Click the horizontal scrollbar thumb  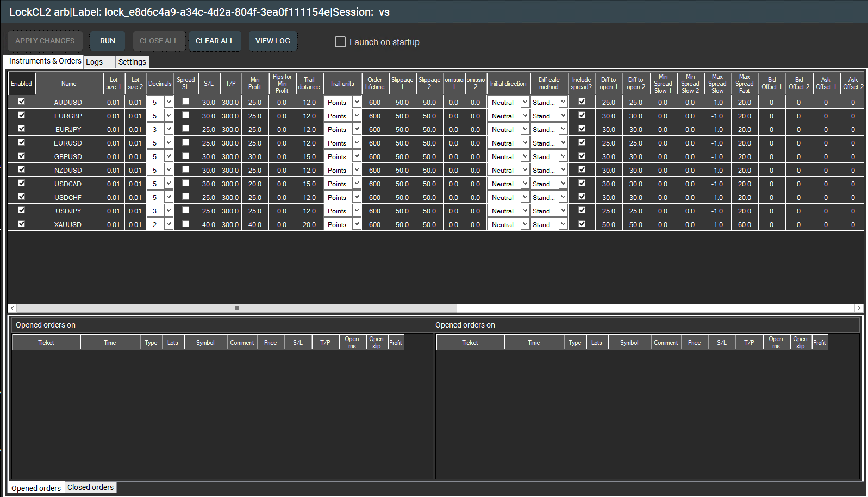pos(237,308)
